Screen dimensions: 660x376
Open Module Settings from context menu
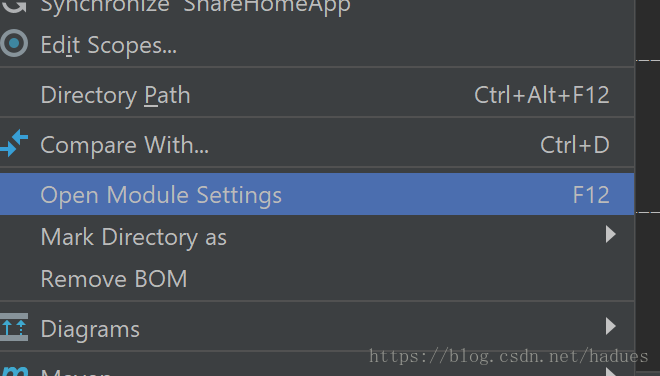click(317, 195)
